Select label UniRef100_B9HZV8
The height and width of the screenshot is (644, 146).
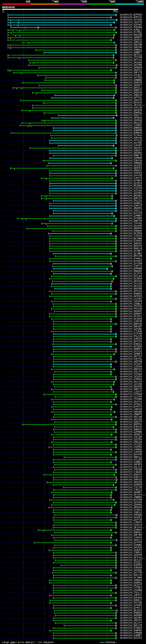tap(131, 93)
